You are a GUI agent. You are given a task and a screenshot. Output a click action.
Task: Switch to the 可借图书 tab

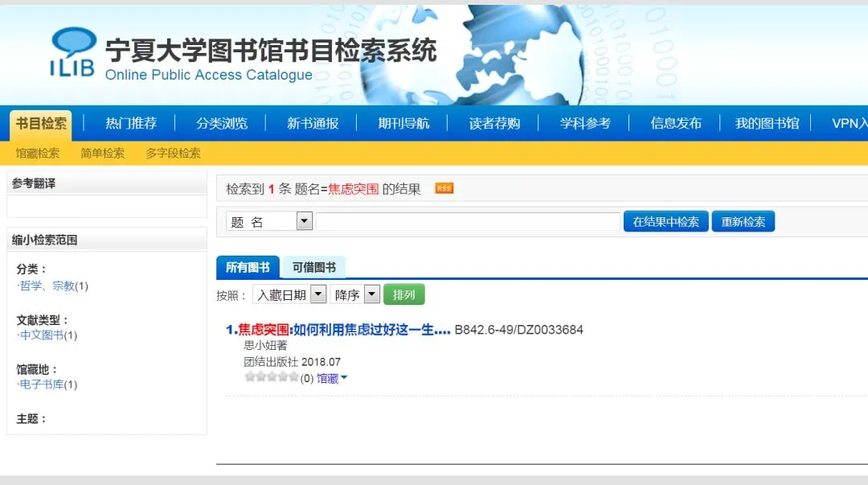pyautogui.click(x=314, y=267)
